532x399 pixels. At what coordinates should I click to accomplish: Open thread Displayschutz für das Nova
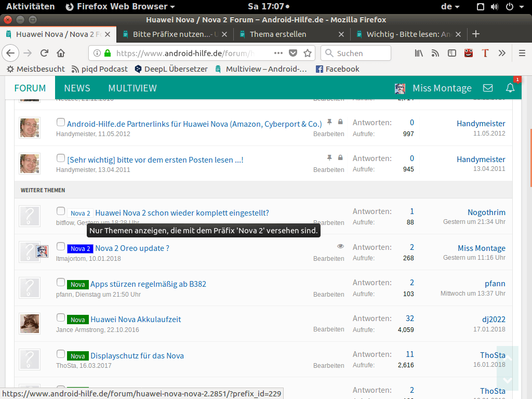tap(137, 355)
